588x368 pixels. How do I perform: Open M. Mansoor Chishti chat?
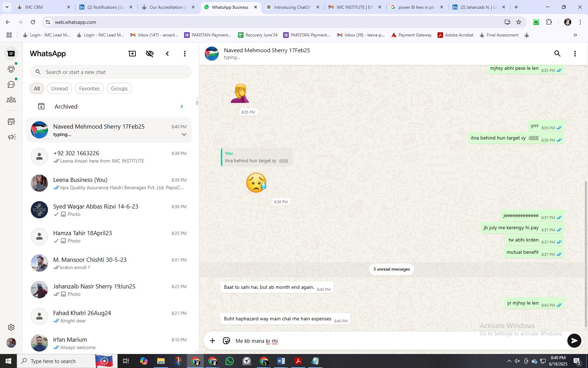109,263
